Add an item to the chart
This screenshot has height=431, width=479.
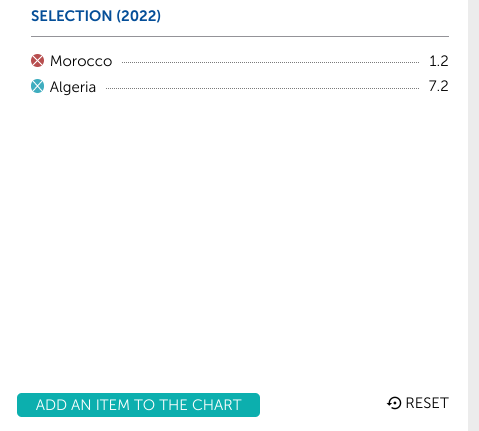coord(138,405)
